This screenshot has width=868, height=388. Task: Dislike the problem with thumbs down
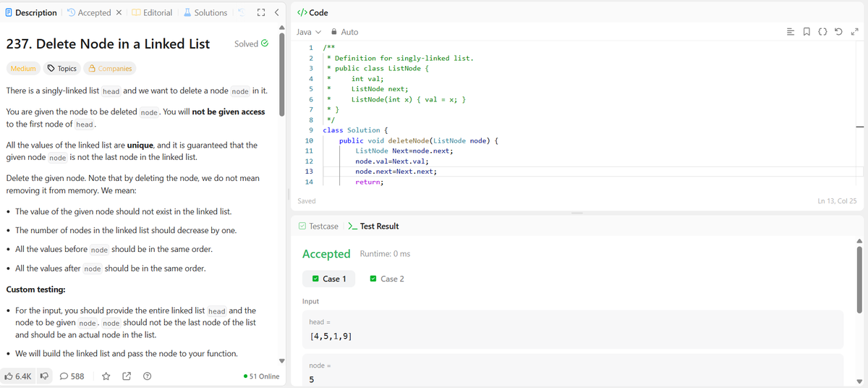(43, 376)
